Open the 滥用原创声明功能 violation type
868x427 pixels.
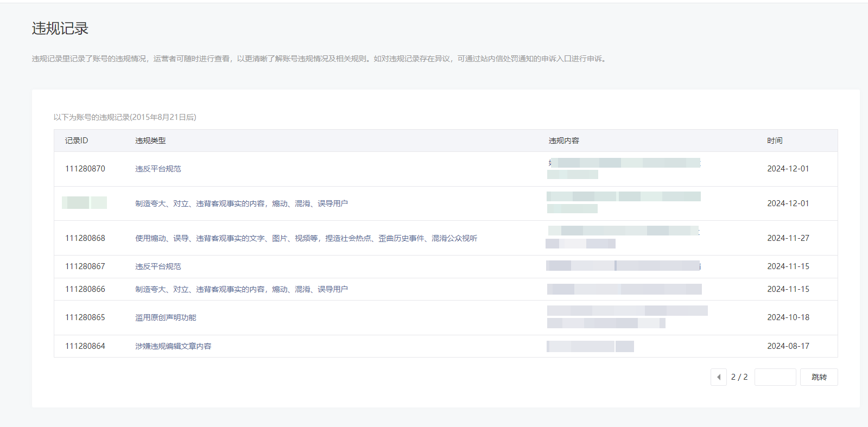pyautogui.click(x=166, y=317)
